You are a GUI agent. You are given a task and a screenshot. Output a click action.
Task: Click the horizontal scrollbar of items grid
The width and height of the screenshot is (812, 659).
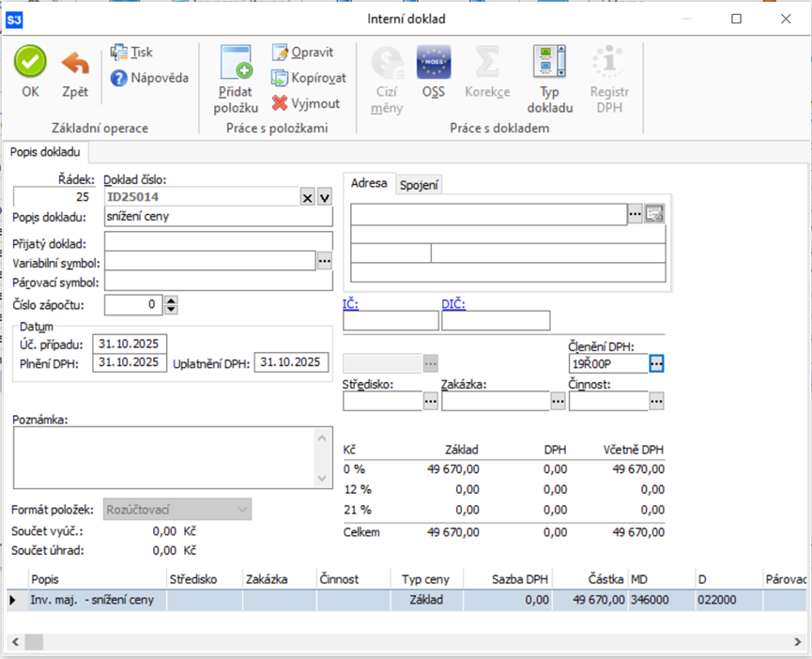[x=404, y=642]
